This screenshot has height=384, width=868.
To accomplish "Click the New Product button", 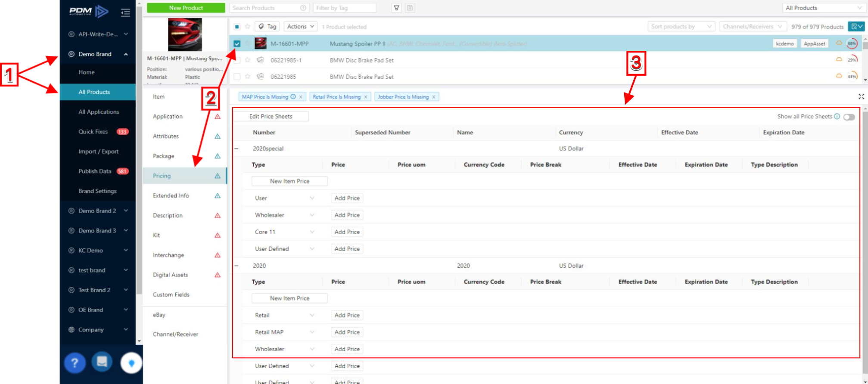I will point(186,8).
